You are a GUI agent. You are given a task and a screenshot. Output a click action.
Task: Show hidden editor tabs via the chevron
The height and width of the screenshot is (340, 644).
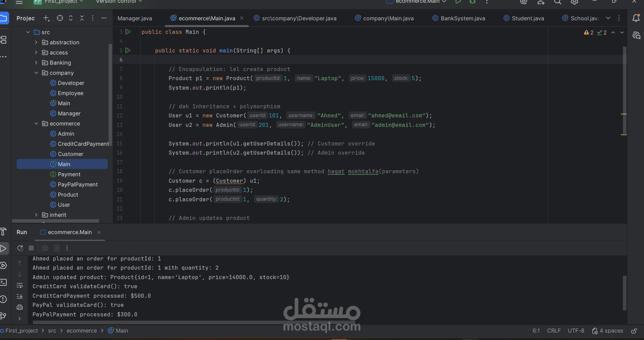coord(608,18)
